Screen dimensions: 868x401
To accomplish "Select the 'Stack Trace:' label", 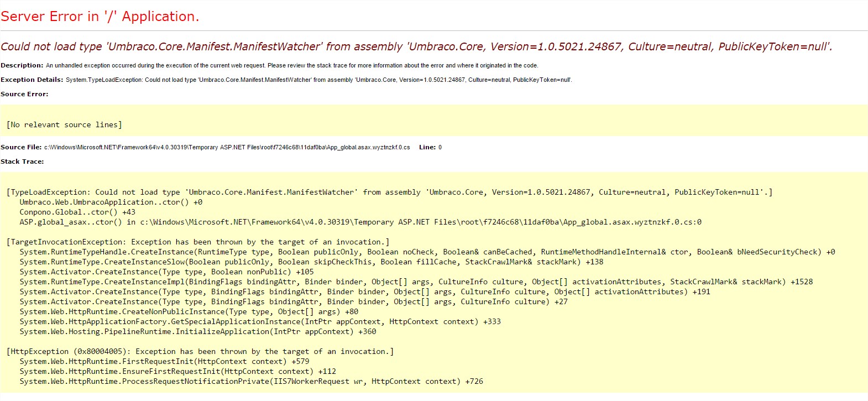I will (22, 162).
